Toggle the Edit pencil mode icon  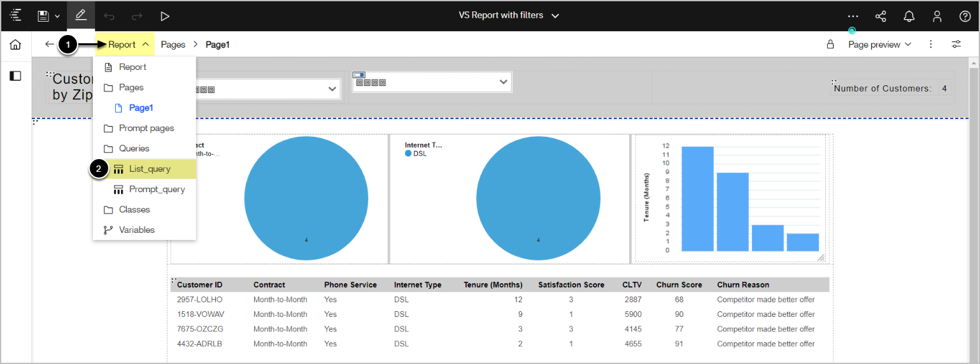click(81, 16)
